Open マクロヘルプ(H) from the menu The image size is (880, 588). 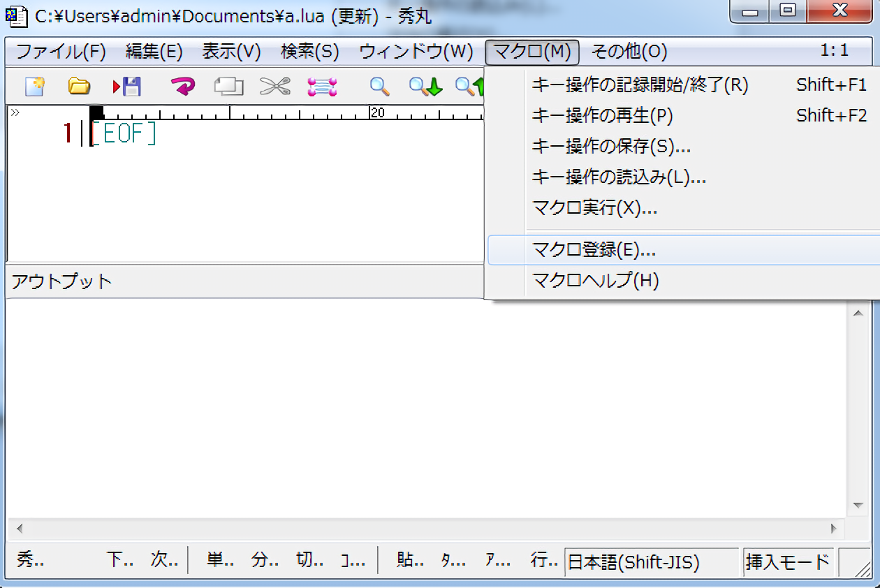595,281
